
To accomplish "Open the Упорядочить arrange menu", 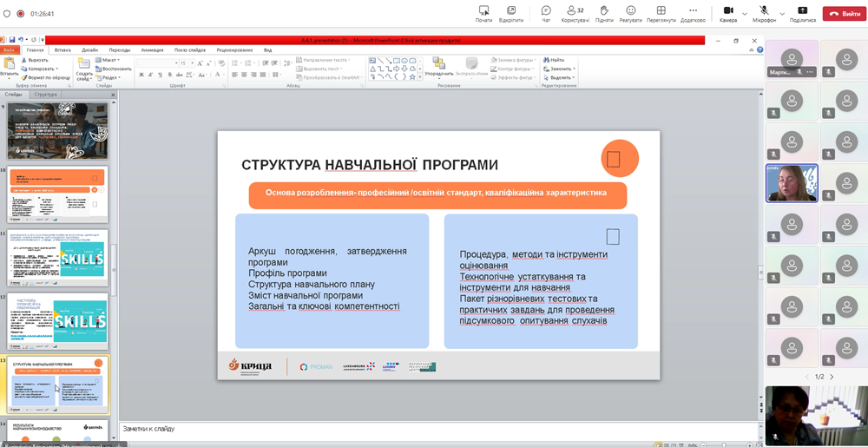I will (440, 69).
